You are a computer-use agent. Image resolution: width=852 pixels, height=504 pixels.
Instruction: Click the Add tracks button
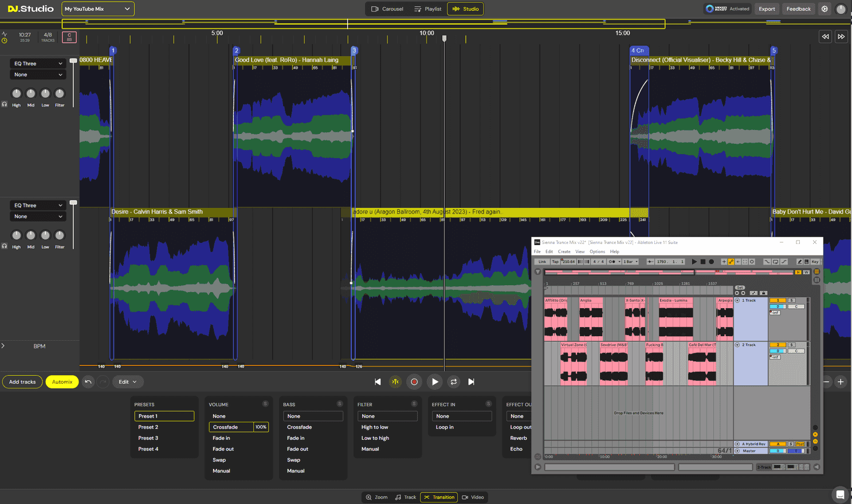[x=22, y=382]
